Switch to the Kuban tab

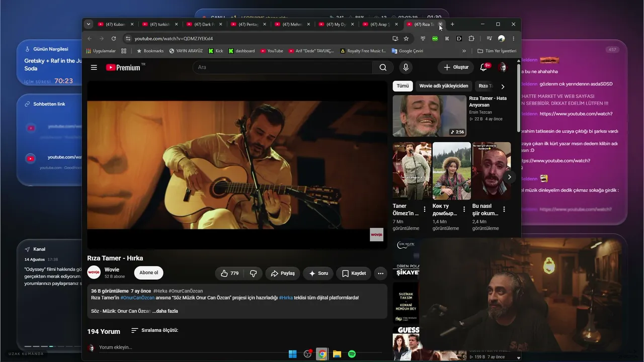coord(115,24)
